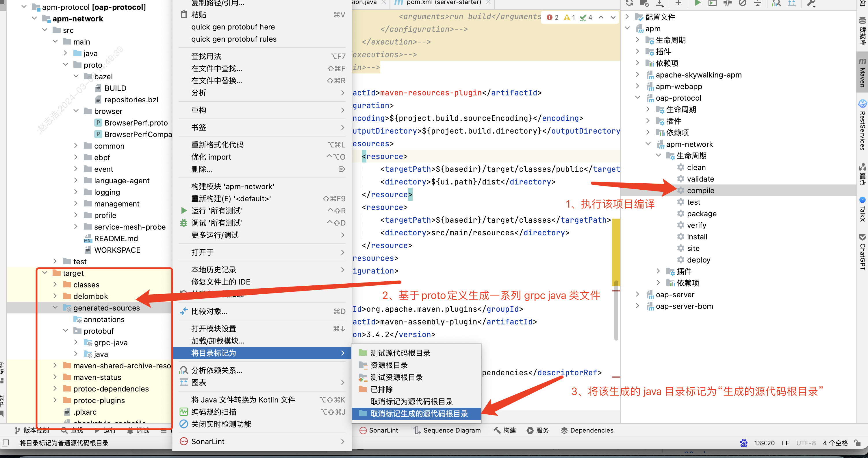This screenshot has width=868, height=458.
Task: Open BrowserPerf.proto file in tree
Action: coord(136,123)
